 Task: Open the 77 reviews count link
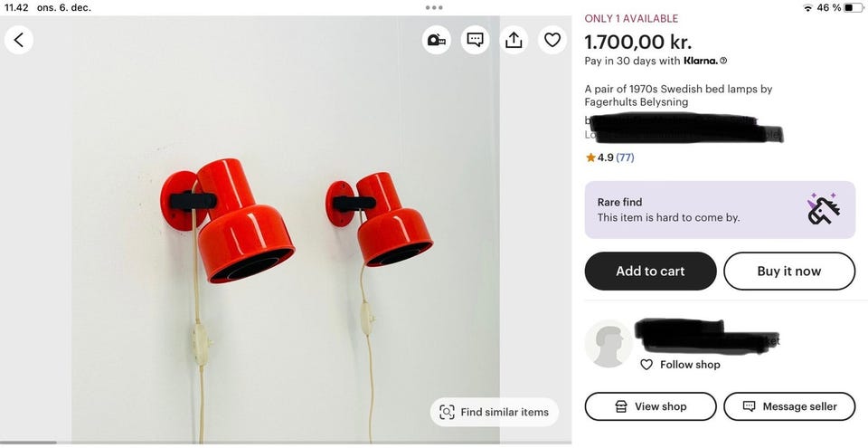pyautogui.click(x=625, y=157)
